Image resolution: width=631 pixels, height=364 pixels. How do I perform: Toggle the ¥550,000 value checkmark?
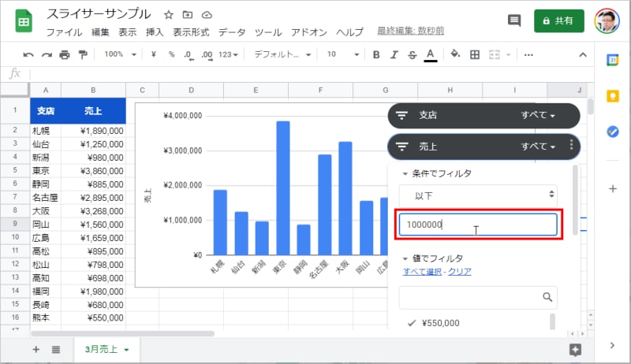(411, 323)
